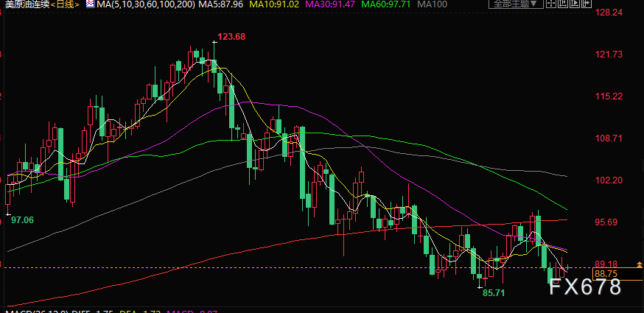Click the MA5:87.96 value
Screen dimensions: 644x313
[x=220, y=5]
